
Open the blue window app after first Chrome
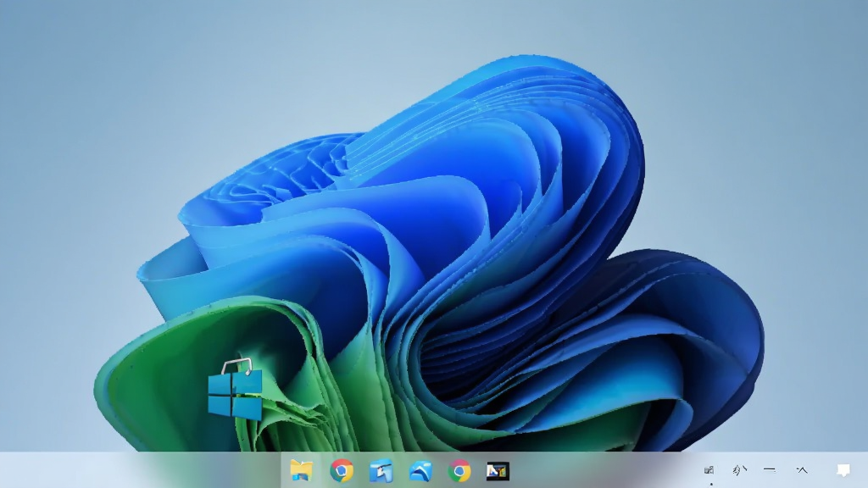click(x=381, y=471)
